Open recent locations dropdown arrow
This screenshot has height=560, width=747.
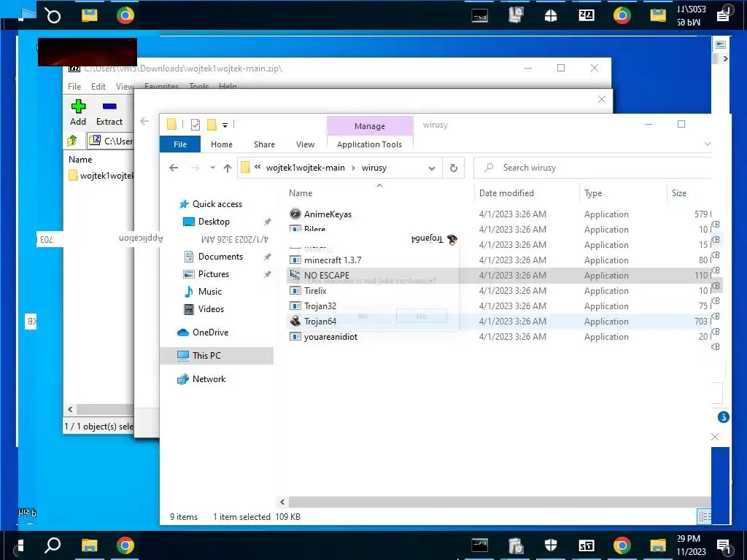212,168
